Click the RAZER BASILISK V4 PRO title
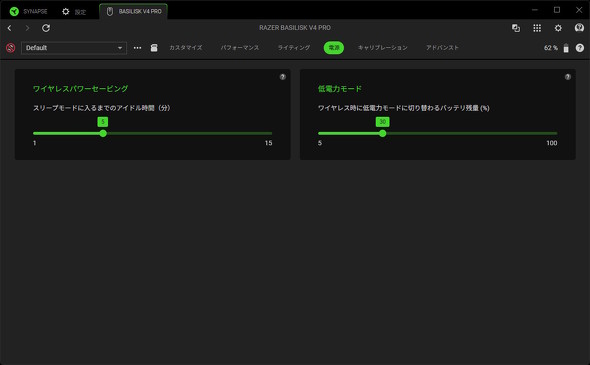The width and height of the screenshot is (590, 365). (295, 28)
